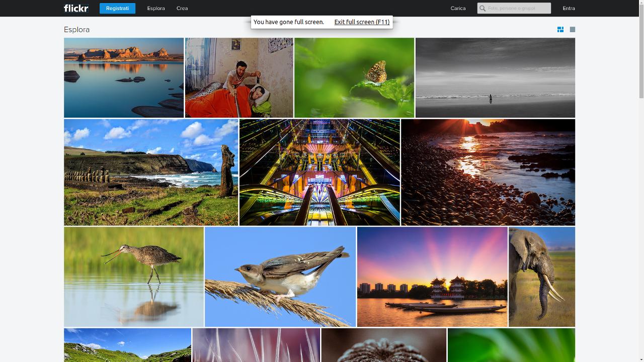Viewport: 644px width, 362px height.
Task: Open the Crea menu
Action: click(x=182, y=8)
